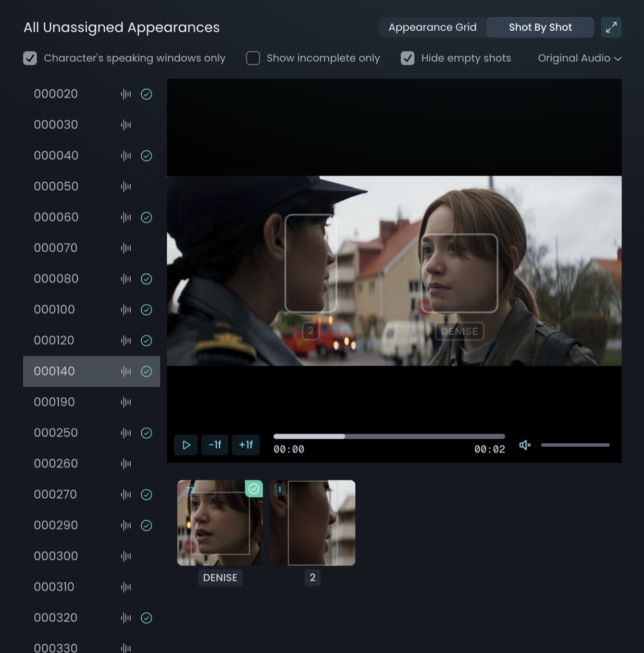Click waveform icon for shot 000020
Screen dimensions: 644x653
pos(126,94)
